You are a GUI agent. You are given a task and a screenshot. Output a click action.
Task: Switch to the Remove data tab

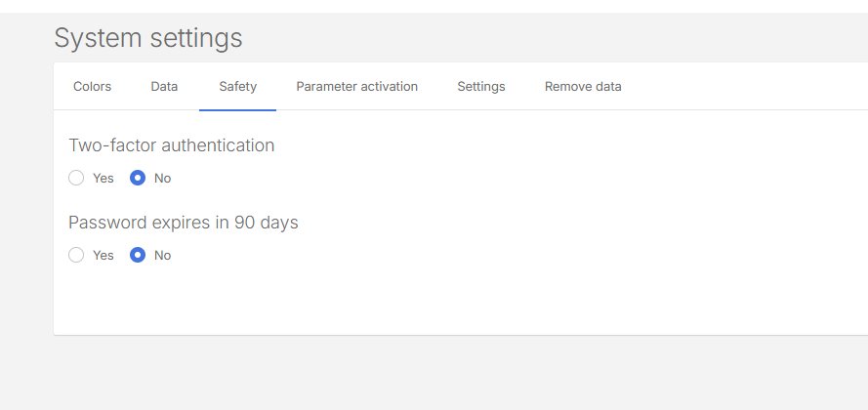pos(583,87)
